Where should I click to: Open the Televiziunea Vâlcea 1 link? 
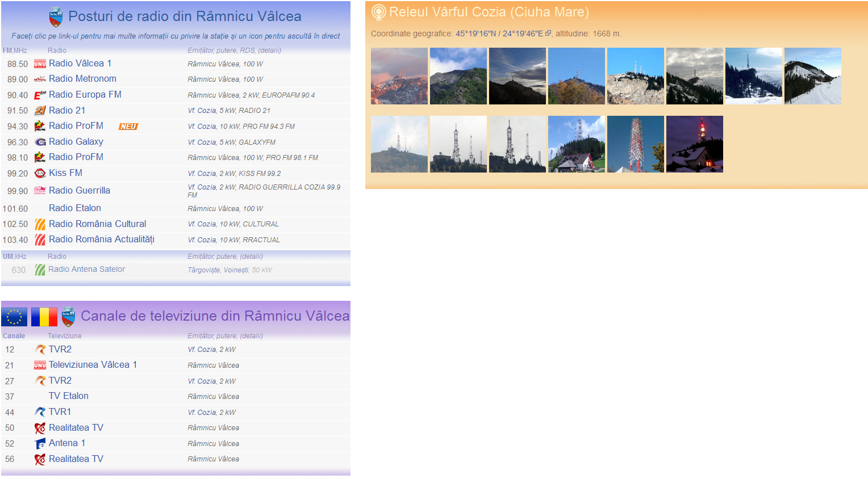click(x=93, y=364)
